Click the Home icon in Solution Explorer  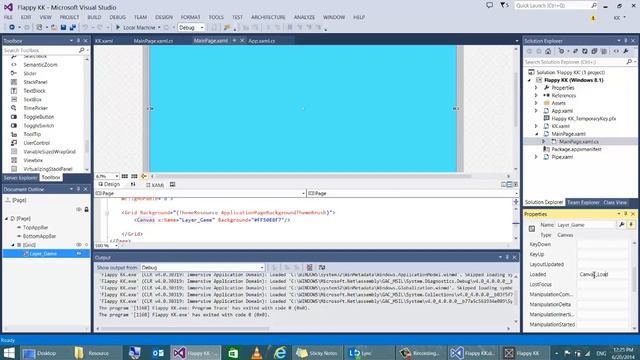click(548, 51)
